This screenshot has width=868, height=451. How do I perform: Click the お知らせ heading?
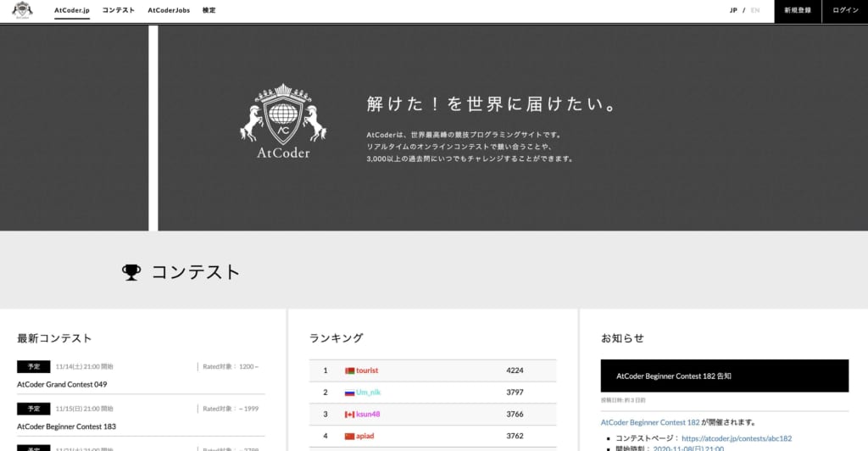622,338
